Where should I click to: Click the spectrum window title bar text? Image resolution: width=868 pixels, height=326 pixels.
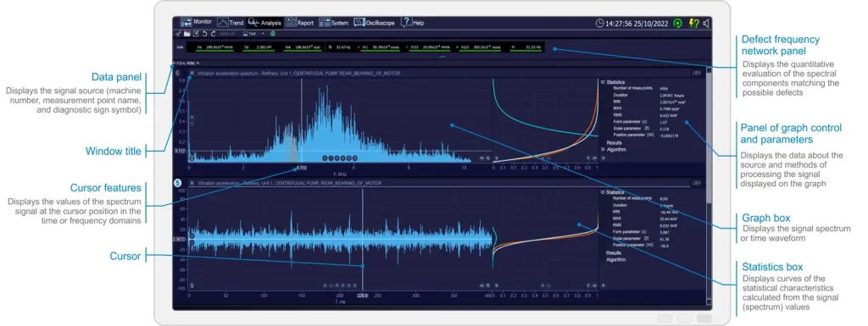click(298, 73)
